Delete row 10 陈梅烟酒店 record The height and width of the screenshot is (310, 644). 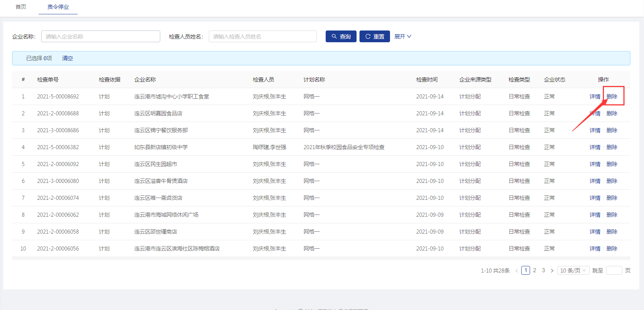point(612,249)
